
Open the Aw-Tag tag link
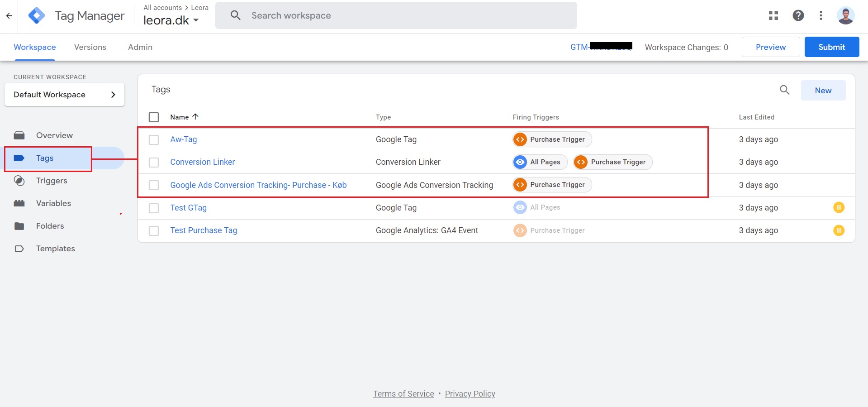pyautogui.click(x=184, y=139)
